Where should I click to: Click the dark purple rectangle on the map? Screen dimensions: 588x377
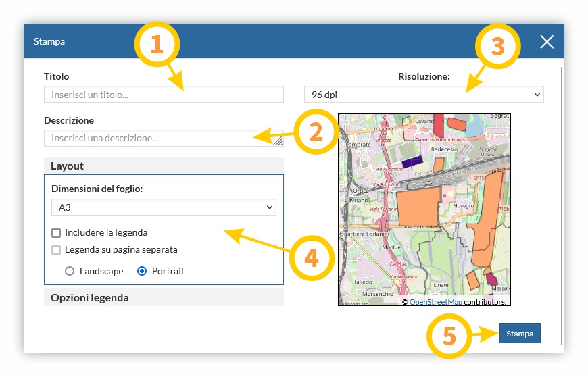tap(412, 162)
